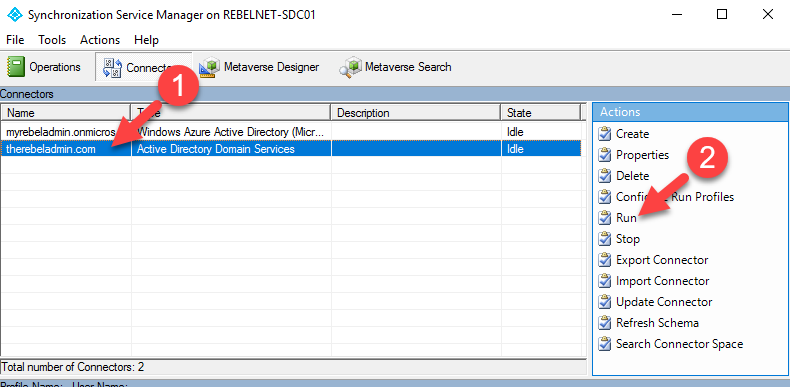The height and width of the screenshot is (387, 790).
Task: Click Active Directory Domain Services cell
Action: click(231, 149)
